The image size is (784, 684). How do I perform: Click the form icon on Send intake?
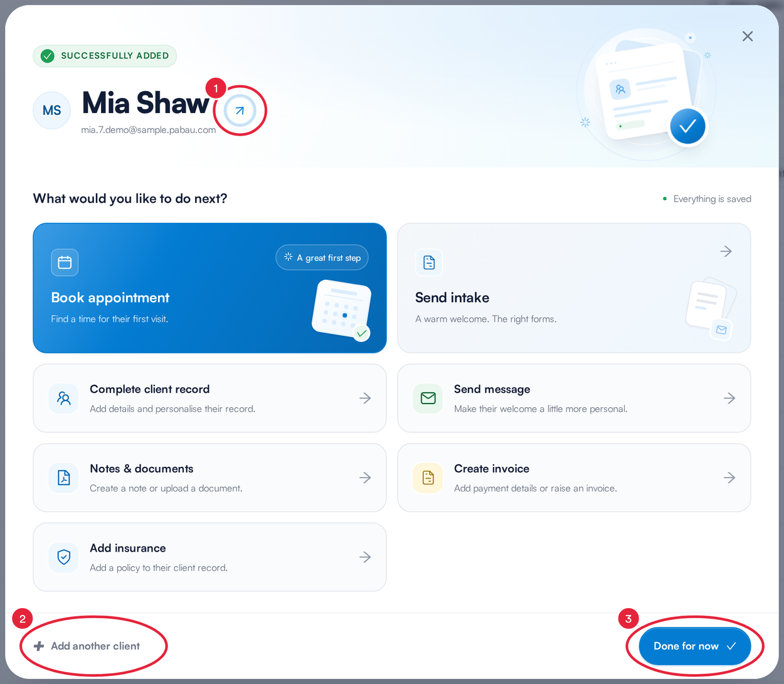click(429, 262)
